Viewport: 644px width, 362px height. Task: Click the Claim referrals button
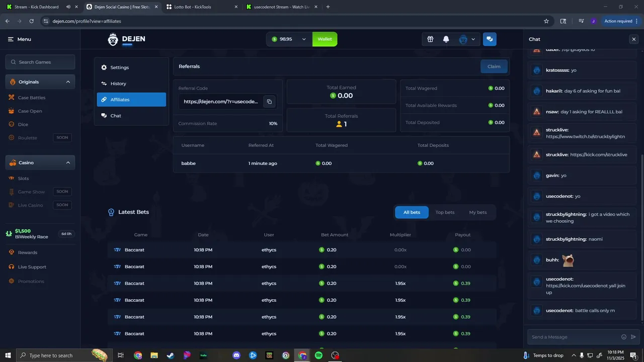(x=494, y=66)
